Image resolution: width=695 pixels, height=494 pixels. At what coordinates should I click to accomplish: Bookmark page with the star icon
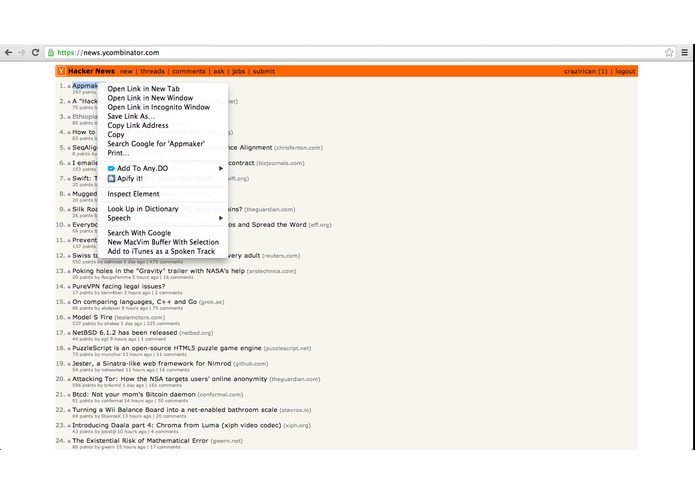pyautogui.click(x=669, y=52)
